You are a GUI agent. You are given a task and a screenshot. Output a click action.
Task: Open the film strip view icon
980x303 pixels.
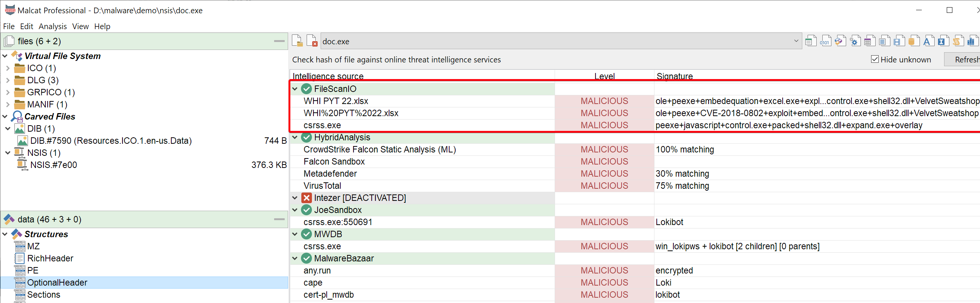[x=899, y=41]
